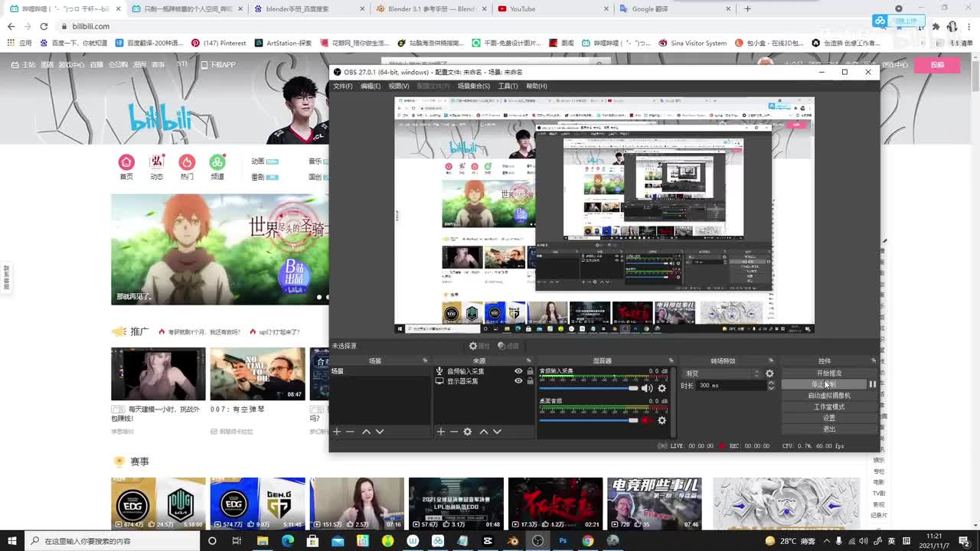Image resolution: width=980 pixels, height=551 pixels.
Task: Select the display capture source row
Action: click(x=484, y=381)
